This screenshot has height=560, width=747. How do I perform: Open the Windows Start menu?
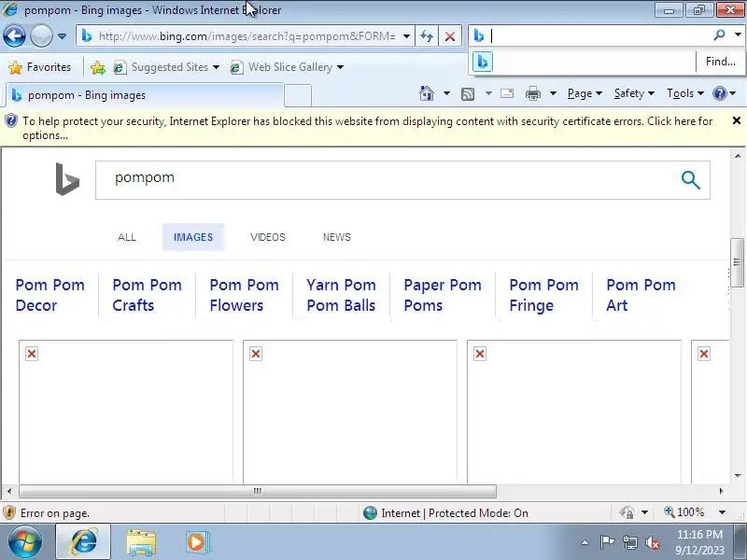coord(24,542)
